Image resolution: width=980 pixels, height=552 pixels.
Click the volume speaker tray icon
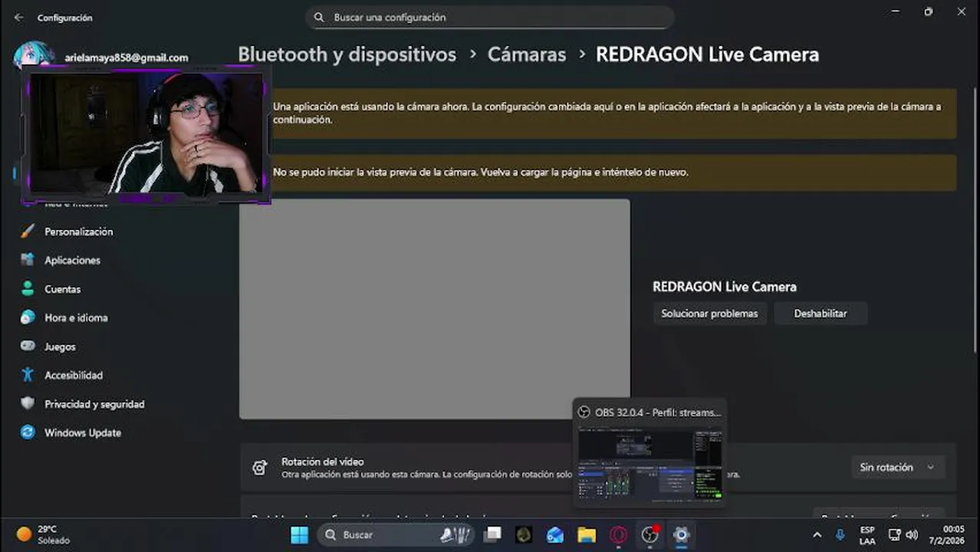[912, 534]
